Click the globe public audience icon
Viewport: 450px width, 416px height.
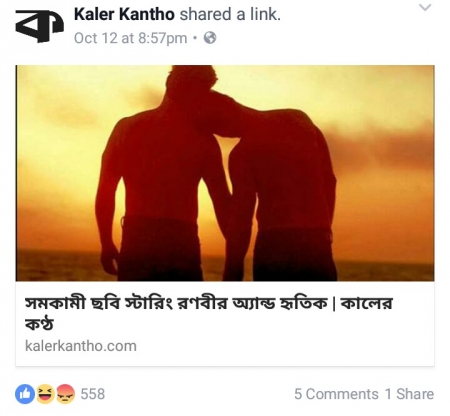point(210,38)
